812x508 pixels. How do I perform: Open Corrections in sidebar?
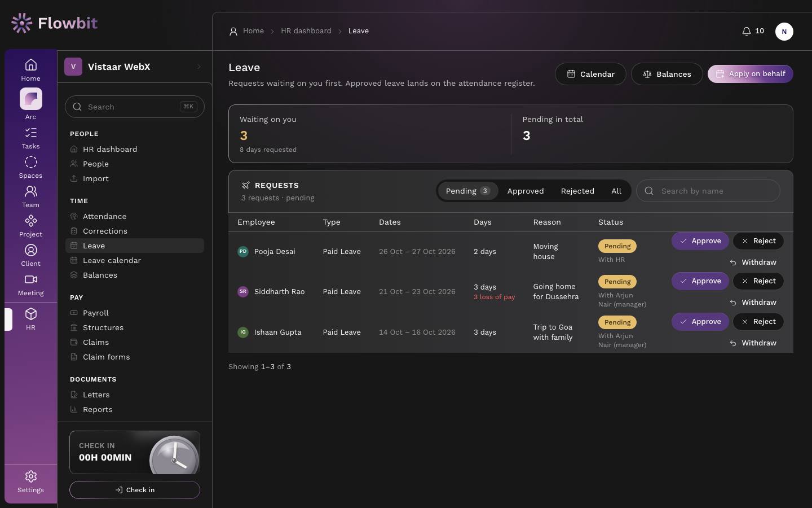point(135,231)
